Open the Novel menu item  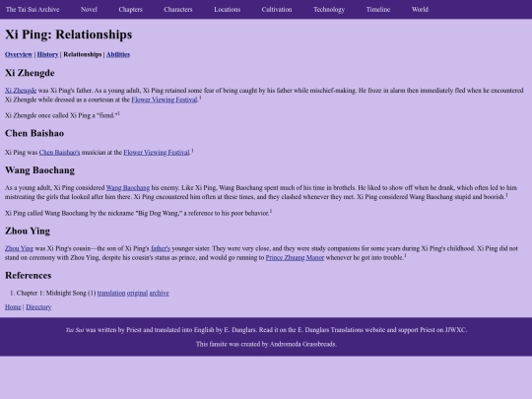tap(89, 10)
